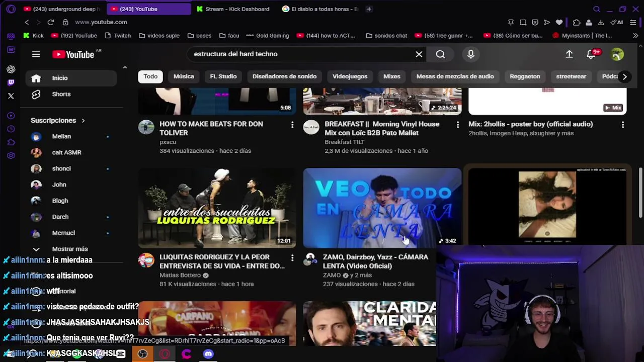
Task: Open X panel in browser sidebar
Action: pos(11,96)
